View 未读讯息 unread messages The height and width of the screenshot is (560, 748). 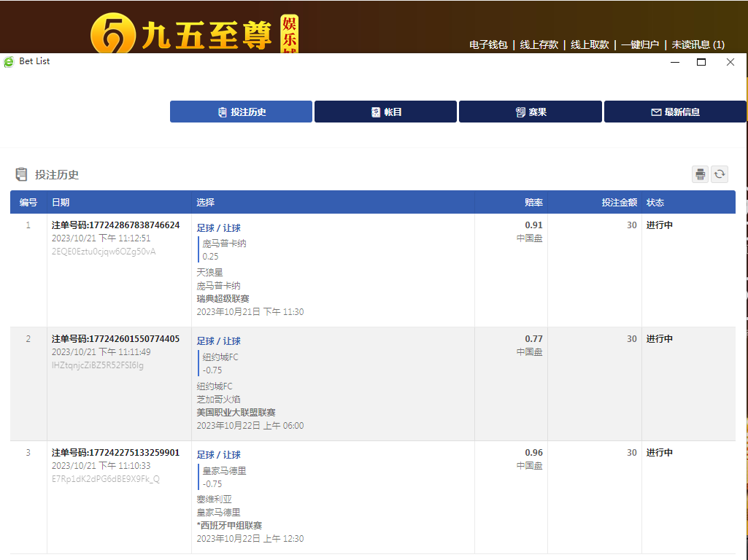(x=698, y=44)
